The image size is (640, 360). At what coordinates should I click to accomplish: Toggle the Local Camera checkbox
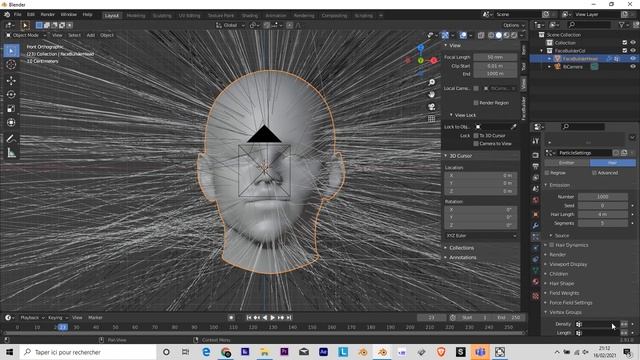[476, 88]
